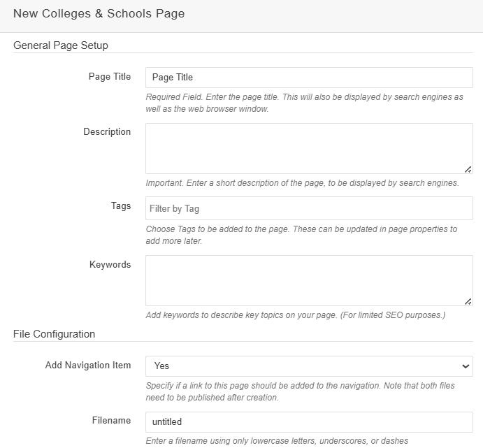The width and height of the screenshot is (483, 448).
Task: Open the Add Navigation Item dropdown
Action: point(309,366)
